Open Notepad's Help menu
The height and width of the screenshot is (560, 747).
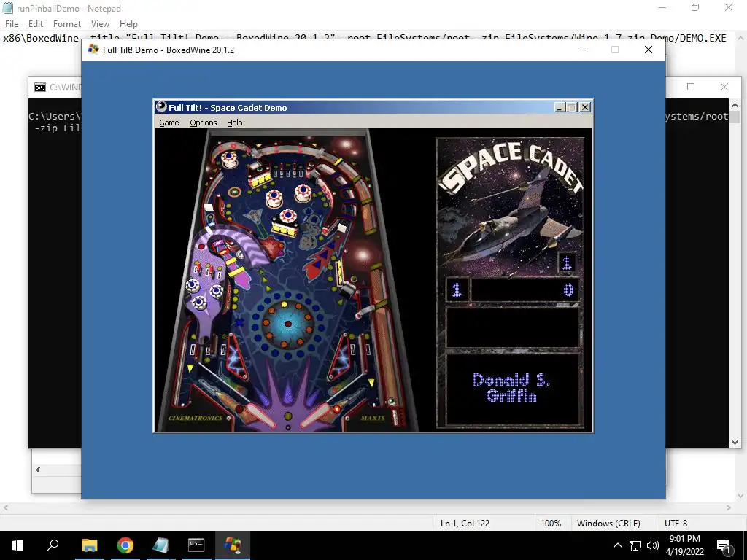[x=128, y=24]
